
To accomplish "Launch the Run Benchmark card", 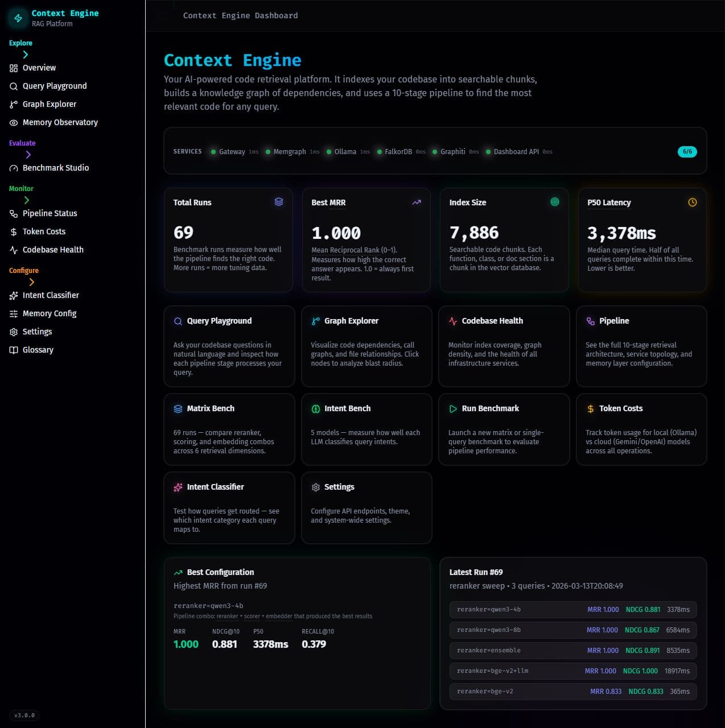I will click(x=504, y=429).
